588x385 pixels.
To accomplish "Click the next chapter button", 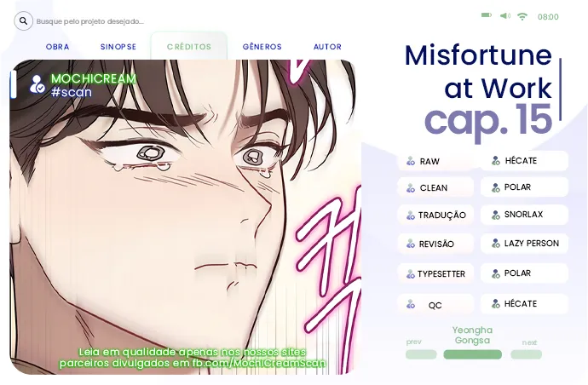I will 526,354.
